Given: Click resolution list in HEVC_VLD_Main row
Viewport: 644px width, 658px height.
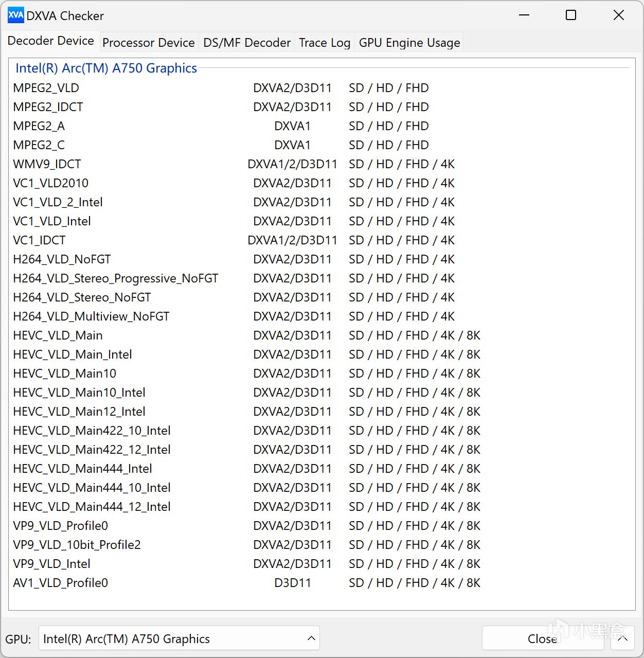Looking at the screenshot, I should coord(414,335).
